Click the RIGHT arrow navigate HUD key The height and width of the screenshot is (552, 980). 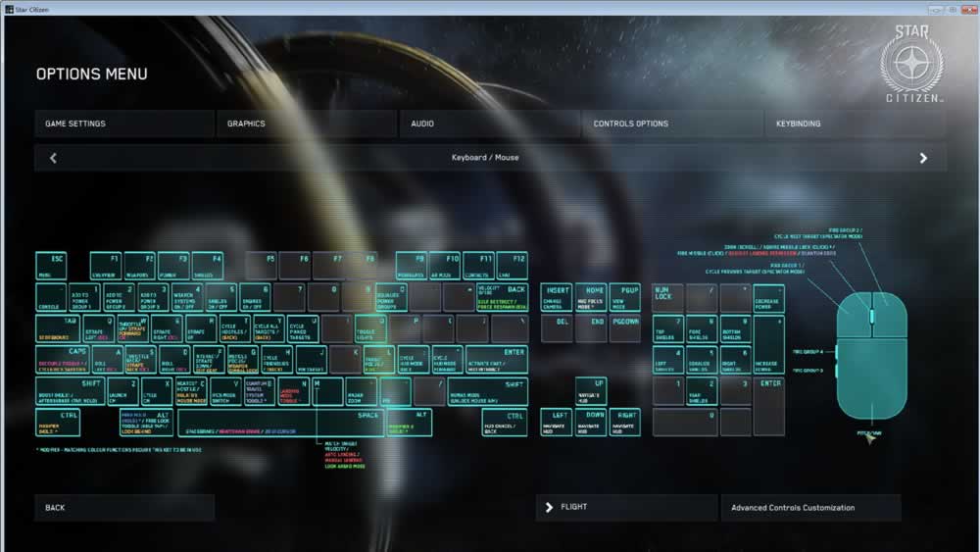click(625, 423)
